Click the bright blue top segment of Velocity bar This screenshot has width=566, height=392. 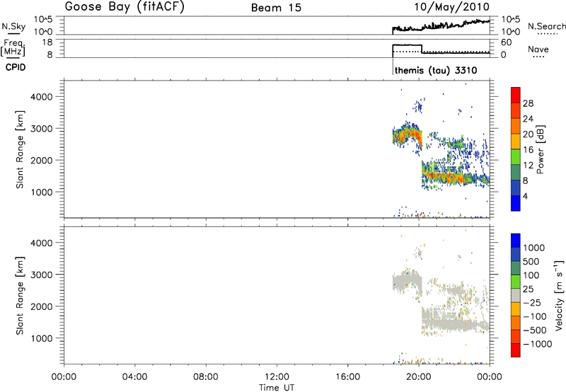(516, 241)
